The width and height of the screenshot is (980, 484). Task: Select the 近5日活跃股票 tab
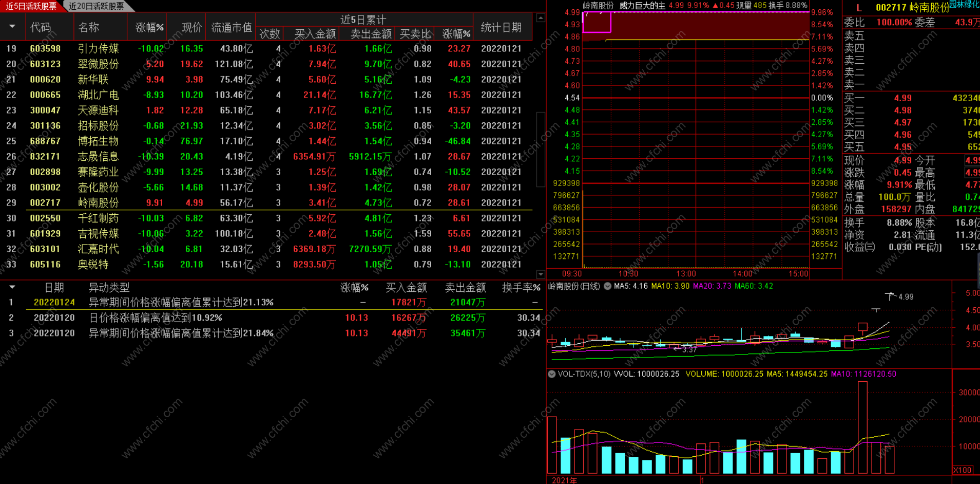(x=31, y=6)
